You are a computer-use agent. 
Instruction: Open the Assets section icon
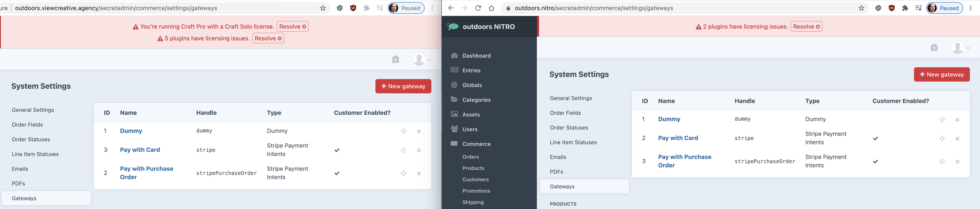tap(454, 114)
